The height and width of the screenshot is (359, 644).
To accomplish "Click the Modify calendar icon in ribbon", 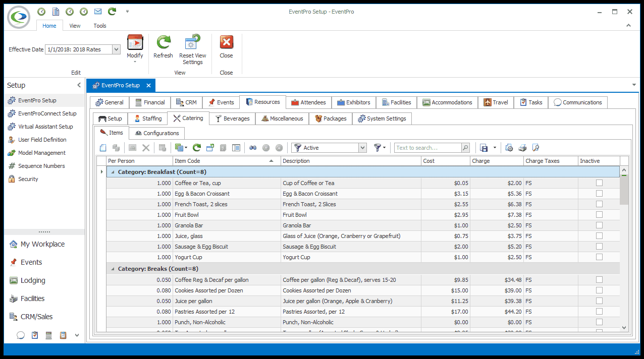I will [135, 42].
